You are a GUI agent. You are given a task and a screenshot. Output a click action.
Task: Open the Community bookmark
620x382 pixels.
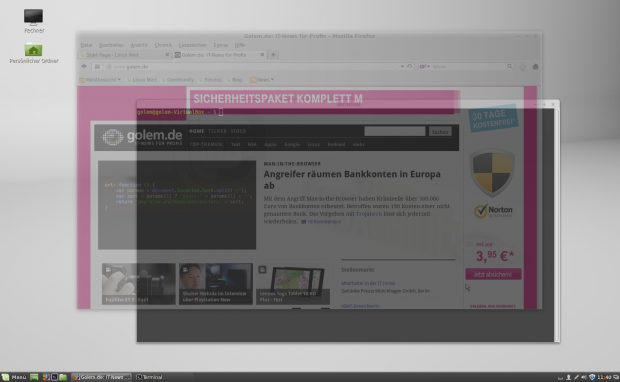[178, 80]
